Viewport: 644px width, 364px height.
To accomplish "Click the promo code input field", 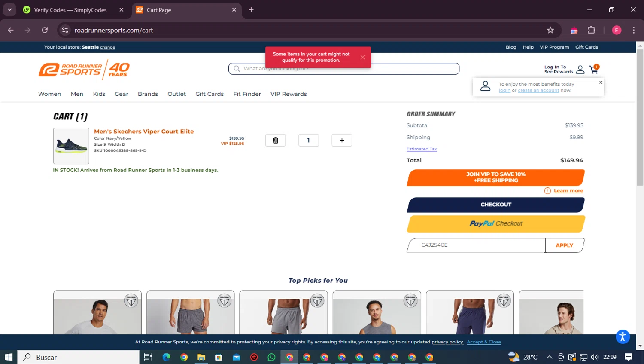I will [x=476, y=245].
